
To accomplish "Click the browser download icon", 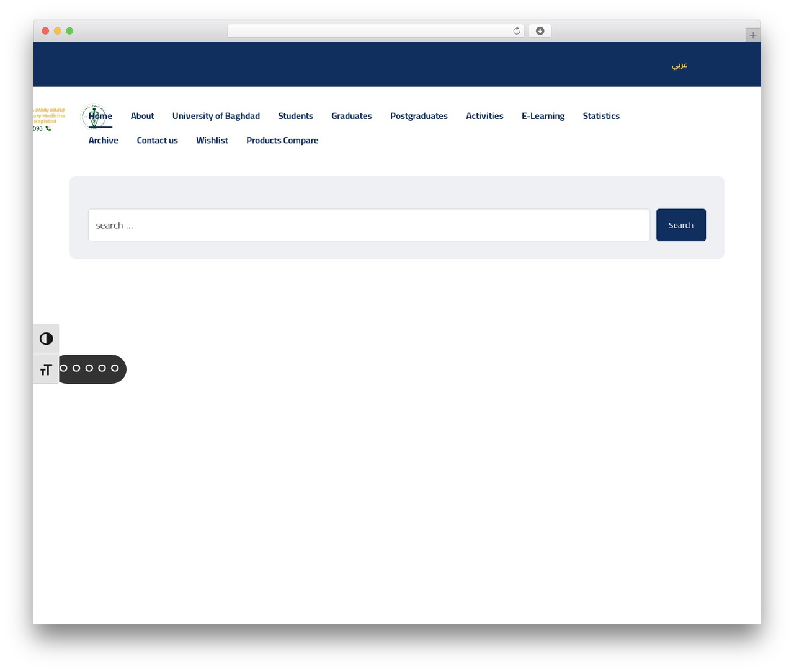I will pyautogui.click(x=540, y=31).
